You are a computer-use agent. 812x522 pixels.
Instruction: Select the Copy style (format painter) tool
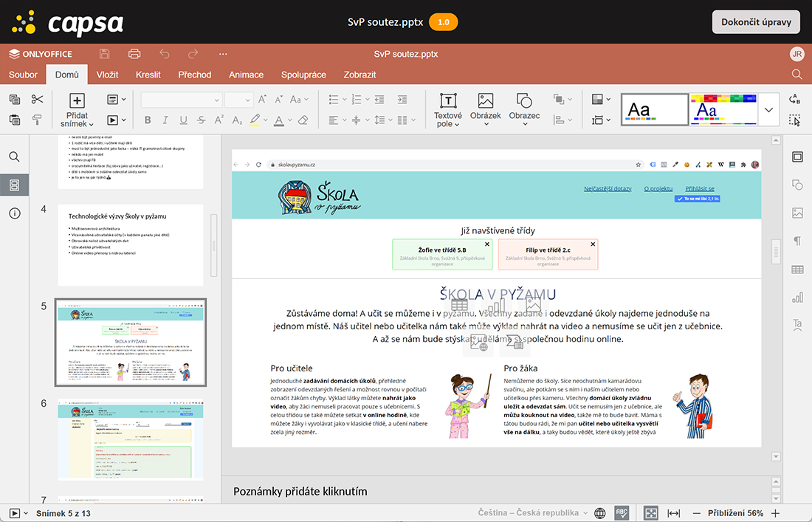[x=37, y=118]
